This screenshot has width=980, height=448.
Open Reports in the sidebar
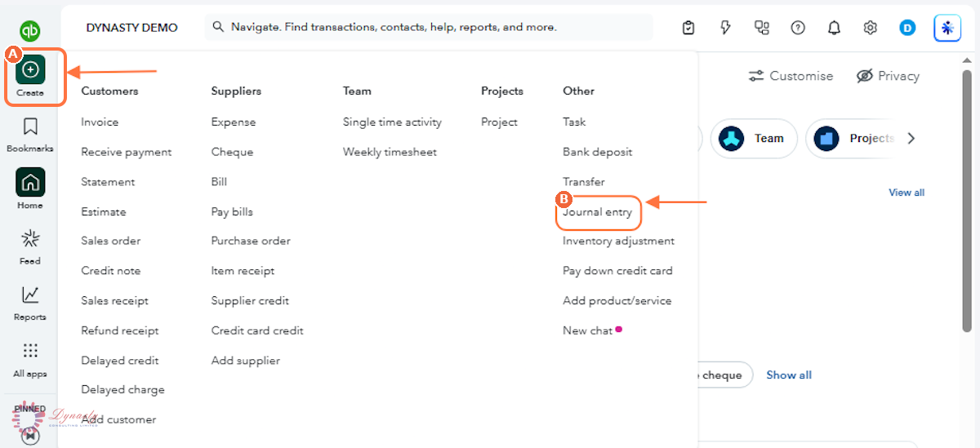point(30,303)
